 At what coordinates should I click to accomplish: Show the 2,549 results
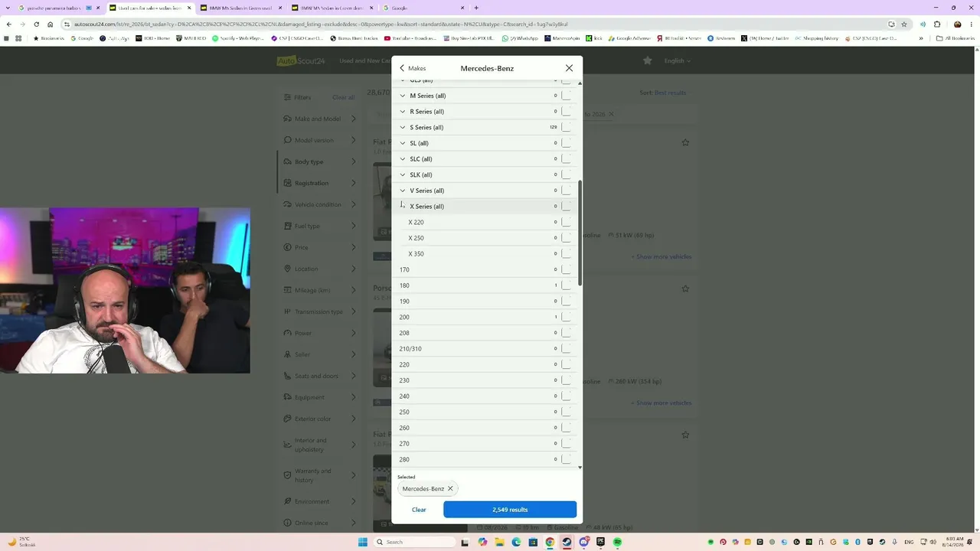coord(510,510)
